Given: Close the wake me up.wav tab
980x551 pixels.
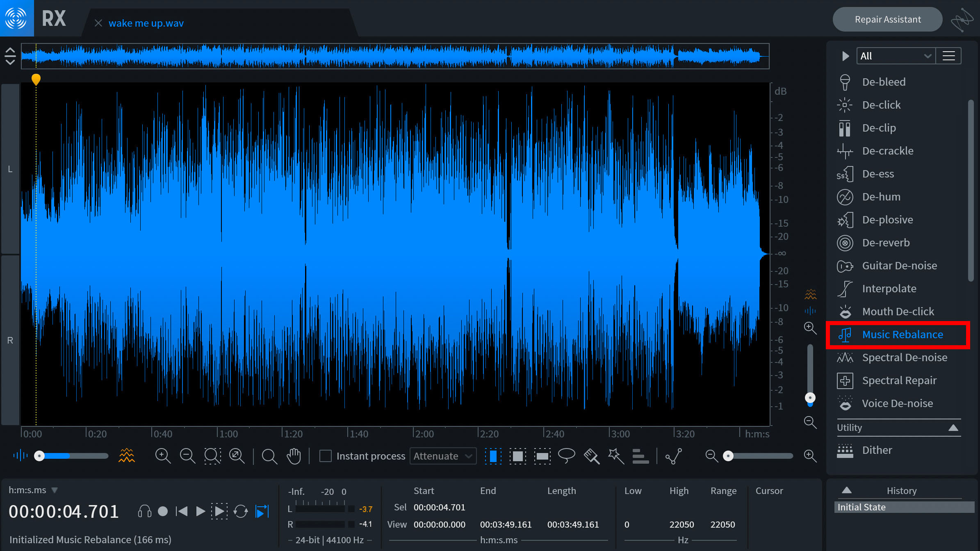Looking at the screenshot, I should 98,23.
